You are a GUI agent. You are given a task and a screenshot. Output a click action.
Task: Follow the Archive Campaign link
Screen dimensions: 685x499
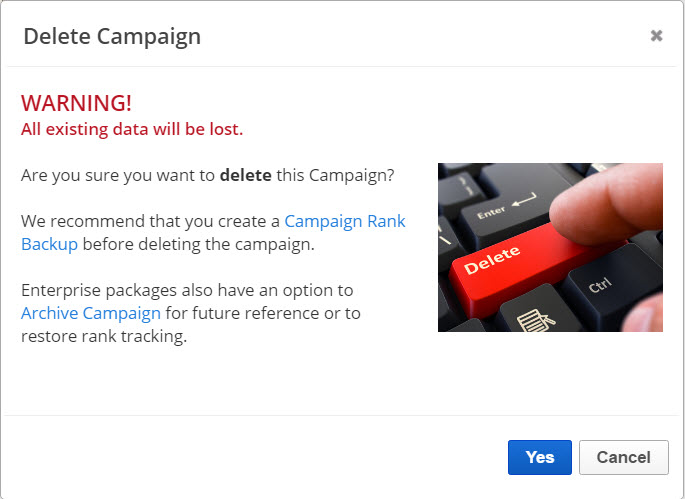[91, 313]
